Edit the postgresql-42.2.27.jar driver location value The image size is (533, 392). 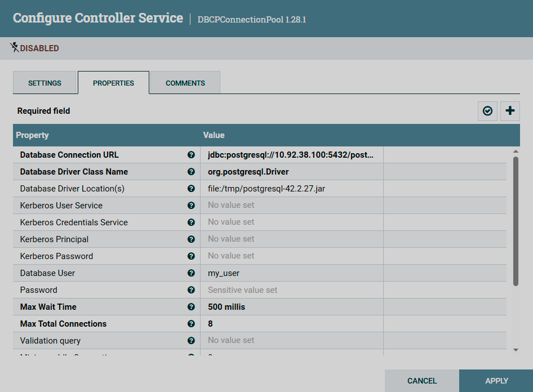(292, 189)
